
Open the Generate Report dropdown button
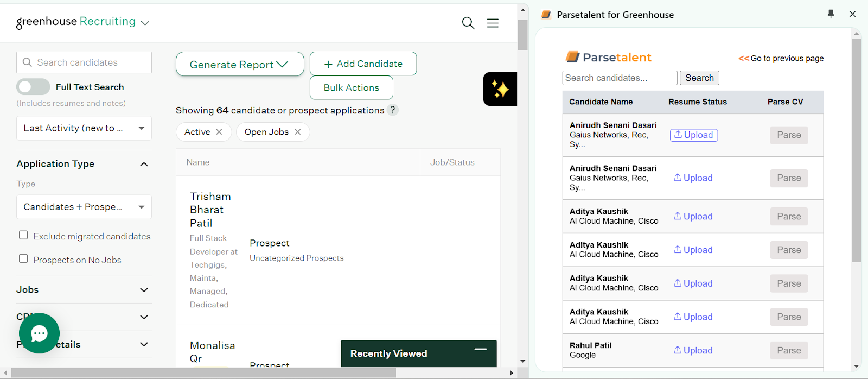click(240, 64)
